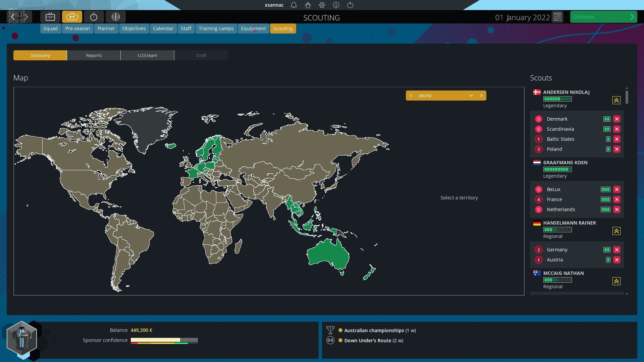Toggle Poland assignment indicator

608,149
